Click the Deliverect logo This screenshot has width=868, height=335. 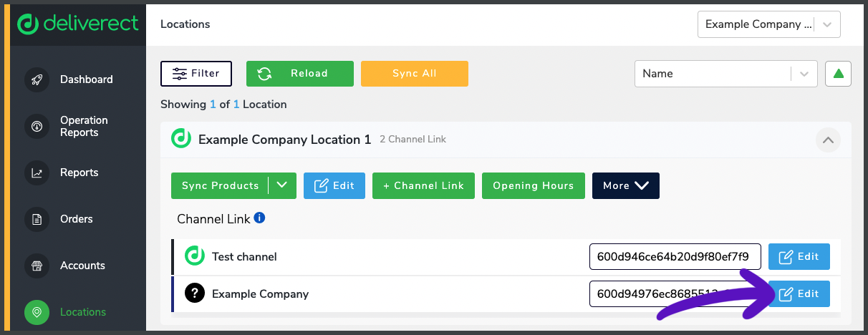tap(77, 24)
